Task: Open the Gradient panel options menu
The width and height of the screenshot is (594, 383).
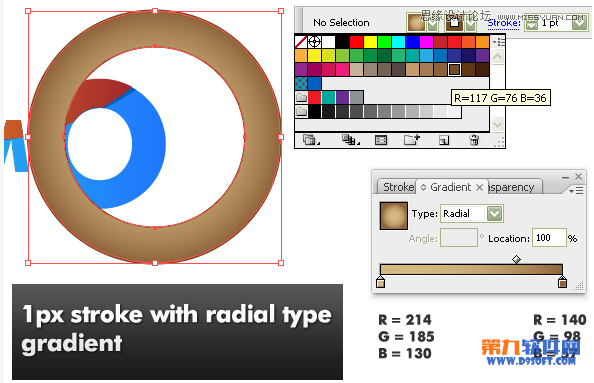Action: point(577,190)
